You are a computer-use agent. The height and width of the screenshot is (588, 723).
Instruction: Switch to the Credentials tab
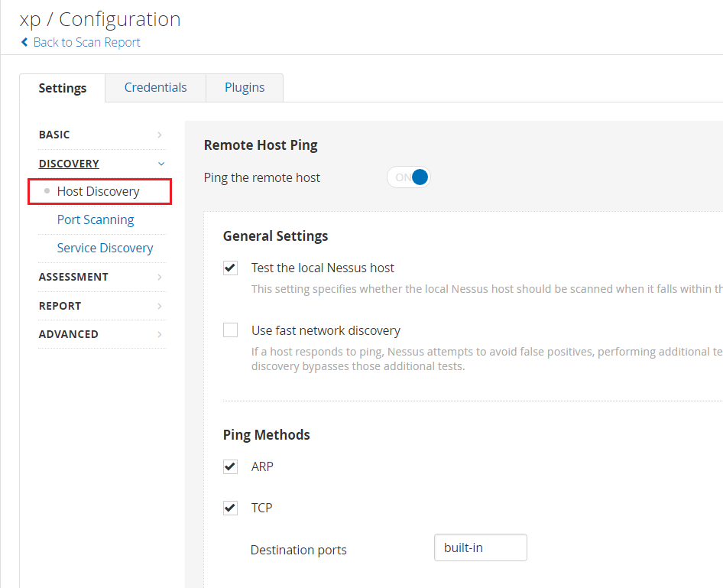point(155,88)
